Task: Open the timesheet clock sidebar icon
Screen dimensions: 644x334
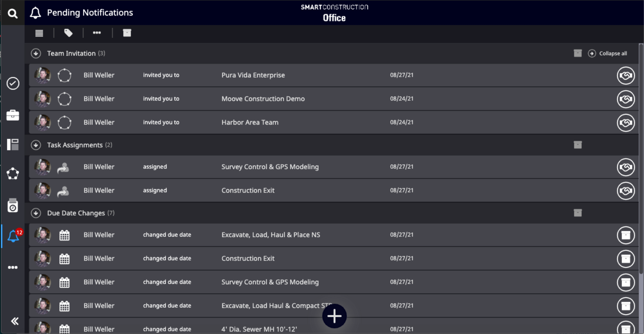Action: pos(13,206)
